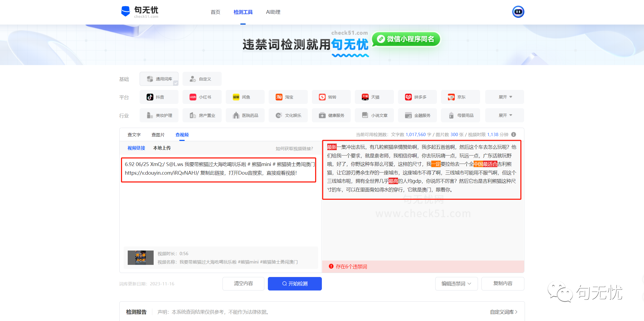Toggle the 拼多多 platform filter

[x=417, y=97]
